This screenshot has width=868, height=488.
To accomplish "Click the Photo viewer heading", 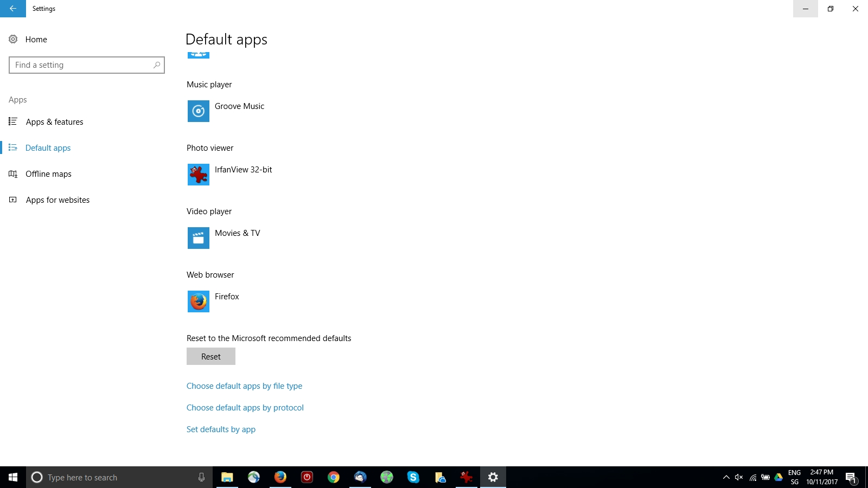I will coord(210,148).
